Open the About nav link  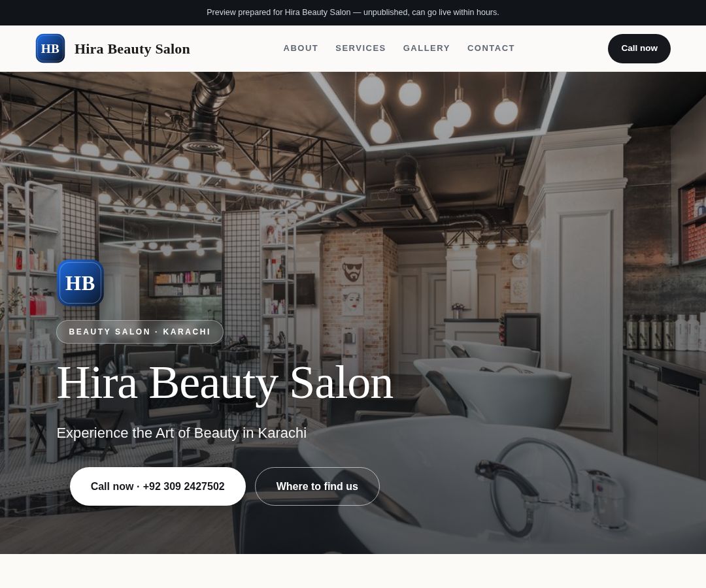[x=301, y=48]
